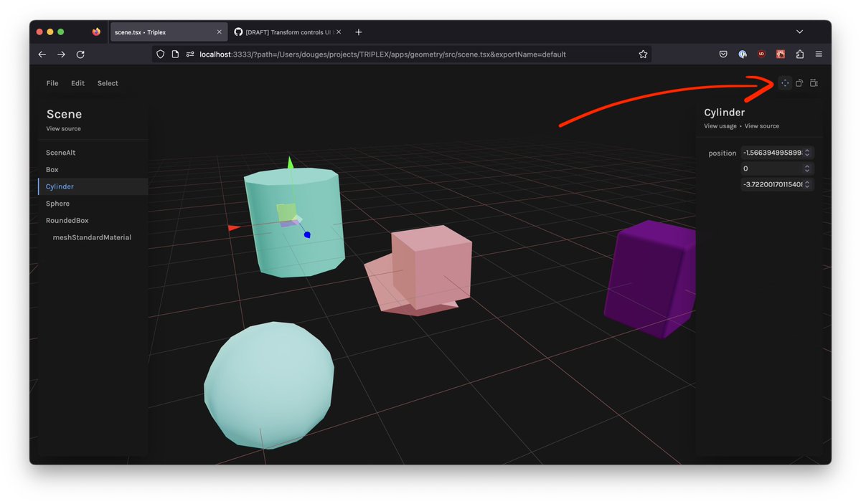Click the tracking protection shield icon
Screen dimensions: 861x504
(x=161, y=54)
